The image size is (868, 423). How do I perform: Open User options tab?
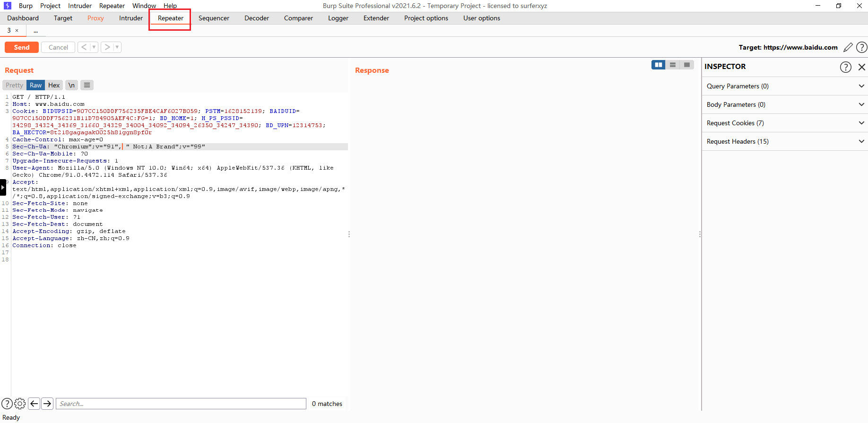point(482,18)
